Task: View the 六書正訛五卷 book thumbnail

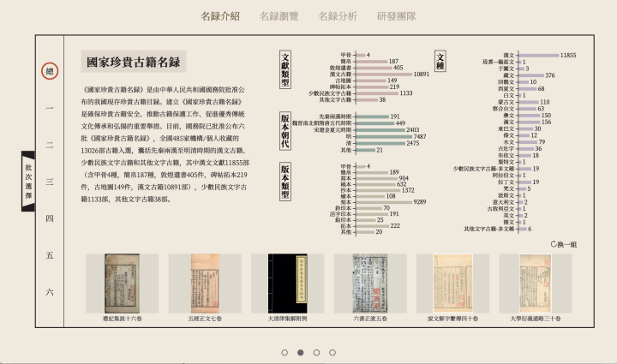Action: coord(369,283)
